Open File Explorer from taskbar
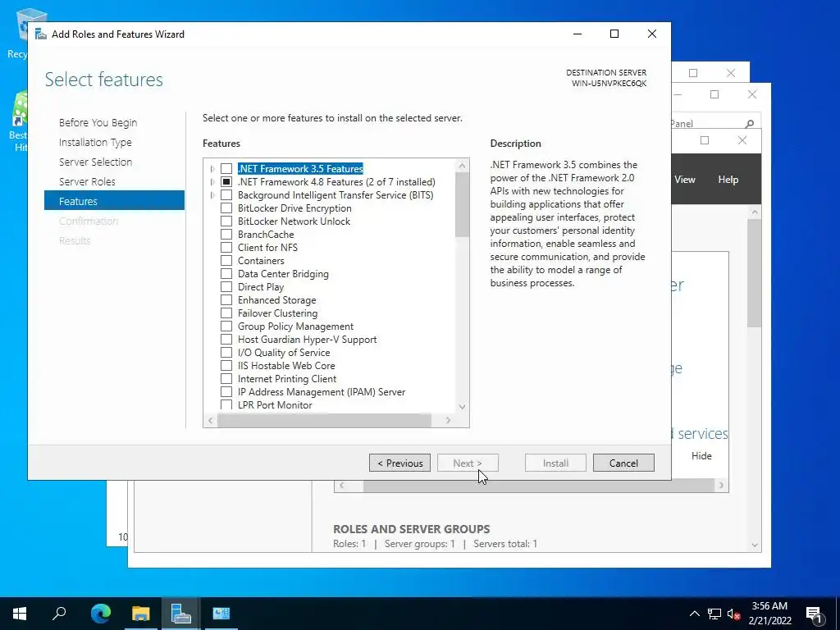Viewport: 840px width, 630px height. (x=141, y=614)
